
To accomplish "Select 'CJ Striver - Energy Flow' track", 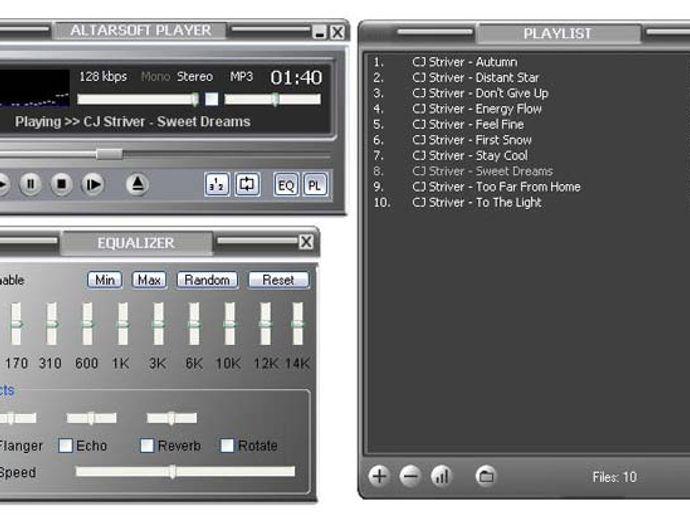I will pos(477,109).
